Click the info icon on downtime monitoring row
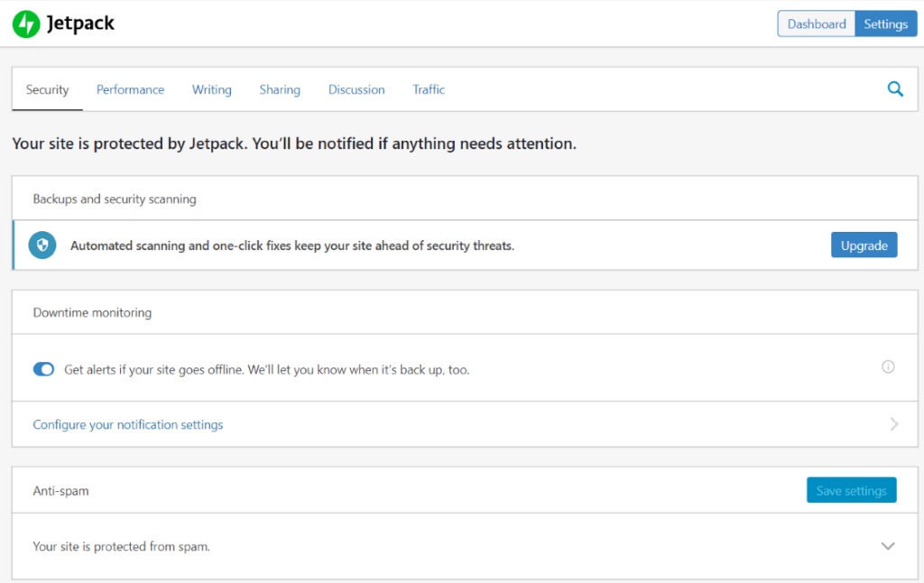The image size is (924, 583). pyautogui.click(x=888, y=366)
